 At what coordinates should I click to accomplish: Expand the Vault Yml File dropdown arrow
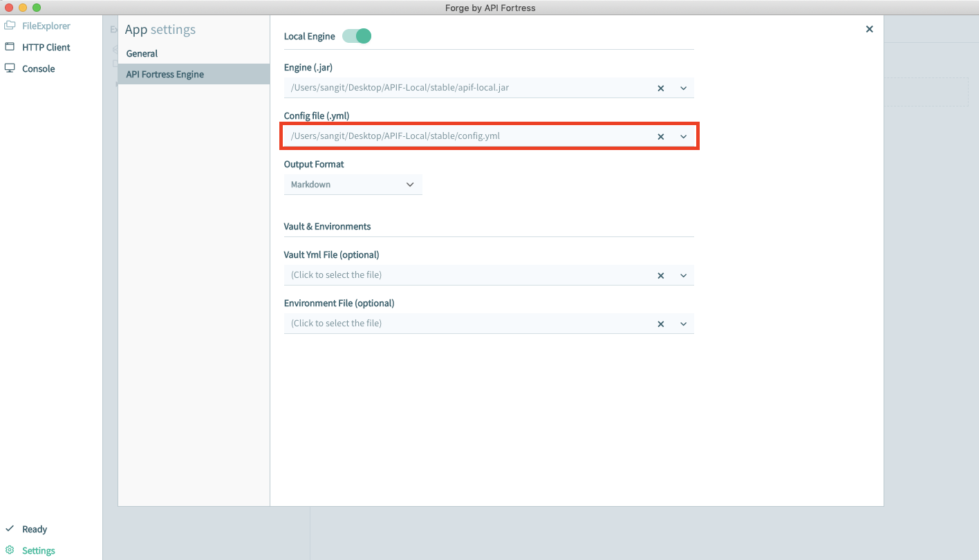(683, 276)
